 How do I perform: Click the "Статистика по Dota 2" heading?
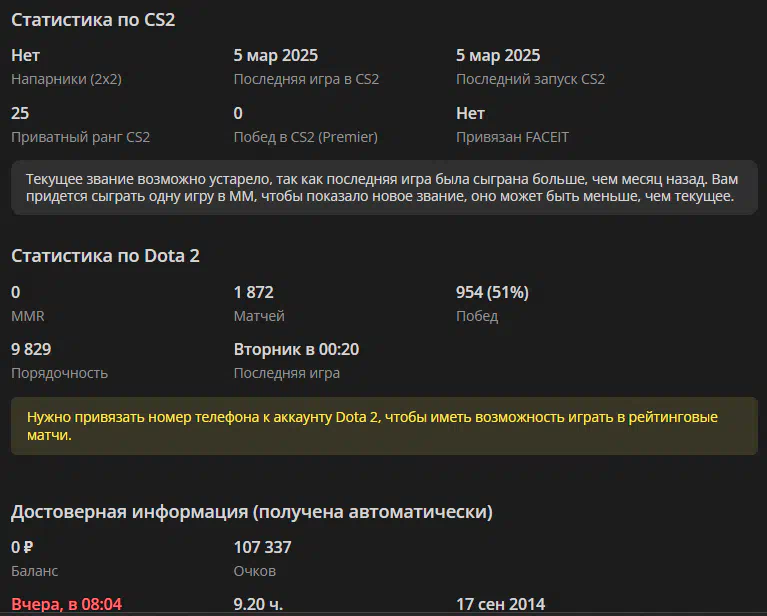[105, 256]
